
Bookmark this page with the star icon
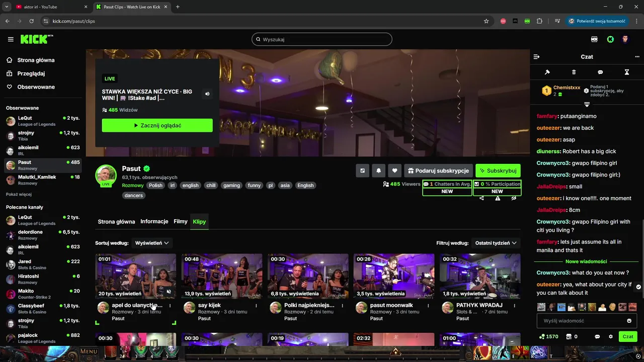(486, 21)
